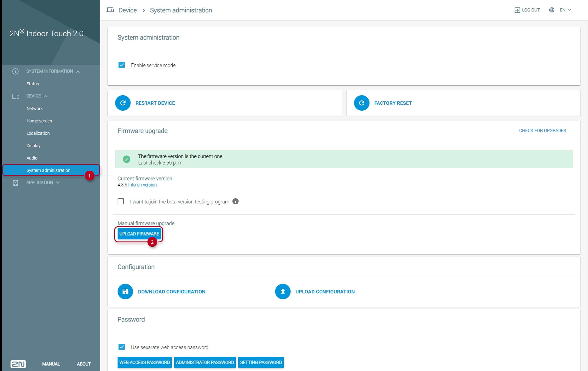This screenshot has height=371, width=588.
Task: Click the Factory Reset circular icon
Action: (x=361, y=103)
